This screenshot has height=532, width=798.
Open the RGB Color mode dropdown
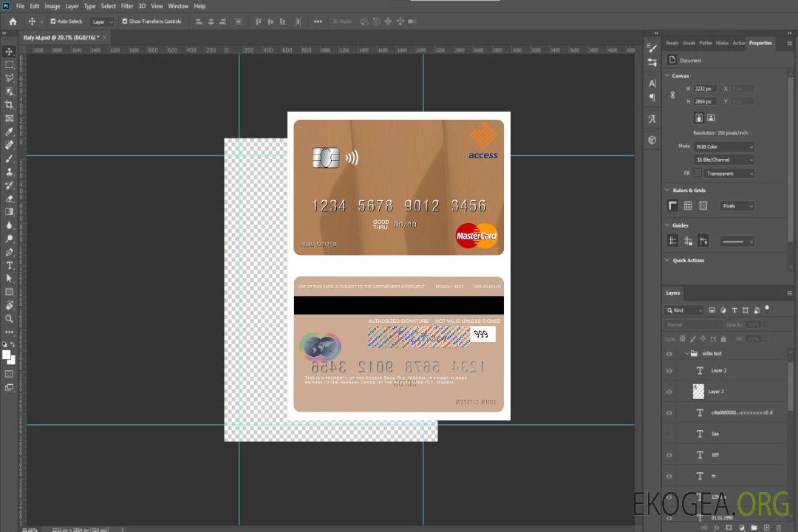[x=724, y=147]
